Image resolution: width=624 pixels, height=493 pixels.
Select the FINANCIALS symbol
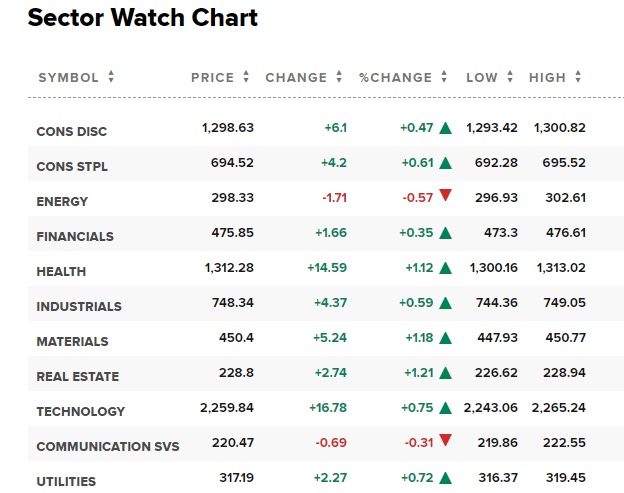[75, 236]
